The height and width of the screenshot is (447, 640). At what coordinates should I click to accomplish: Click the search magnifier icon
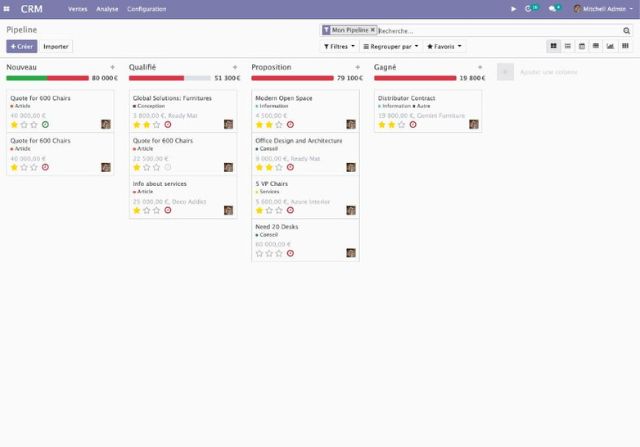[x=627, y=31]
